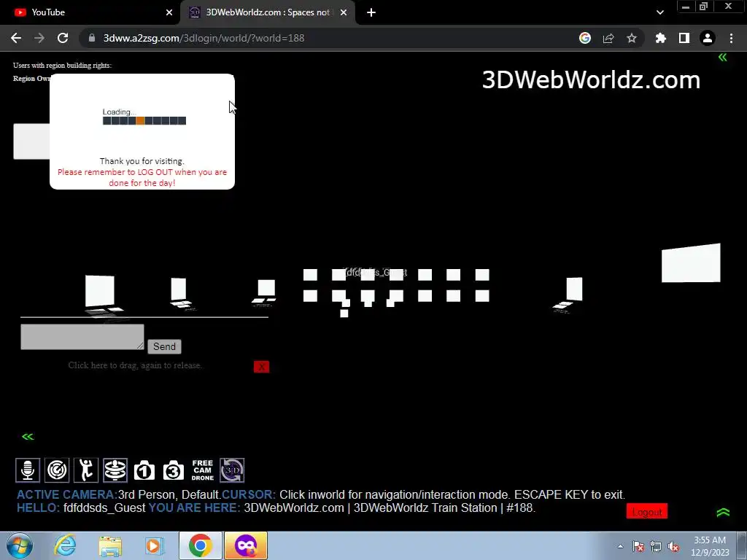Select the dancing avatar animation icon

pyautogui.click(x=86, y=470)
